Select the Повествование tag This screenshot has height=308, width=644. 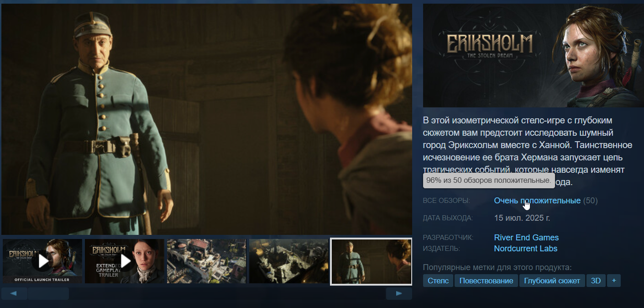click(486, 281)
